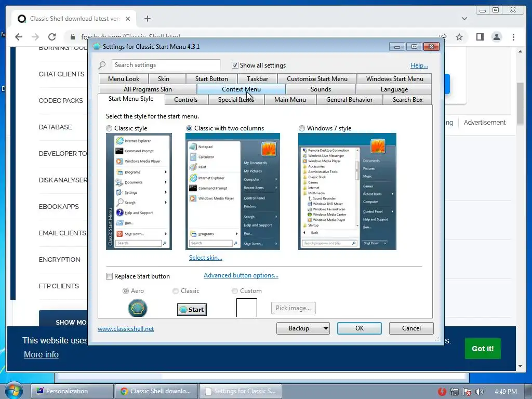Open the Help link
This screenshot has height=399, width=532.
[x=419, y=65]
